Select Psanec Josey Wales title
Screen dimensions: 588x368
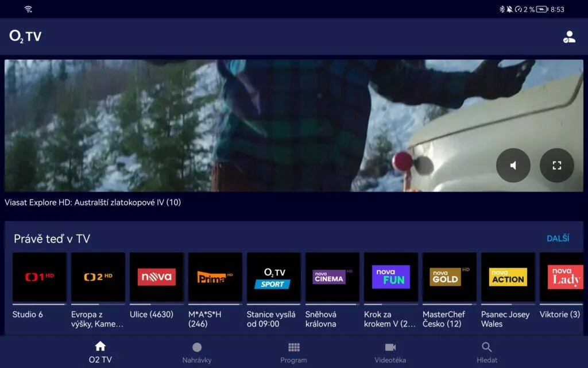pyautogui.click(x=505, y=319)
